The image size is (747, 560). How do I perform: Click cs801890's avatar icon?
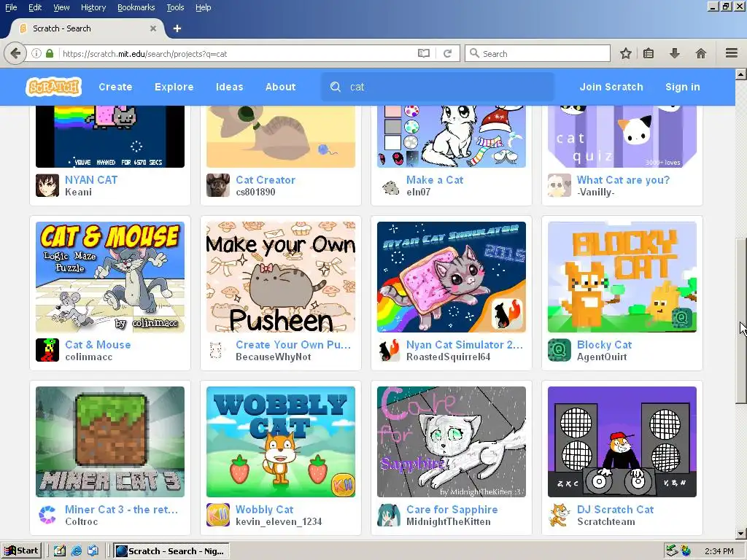218,185
